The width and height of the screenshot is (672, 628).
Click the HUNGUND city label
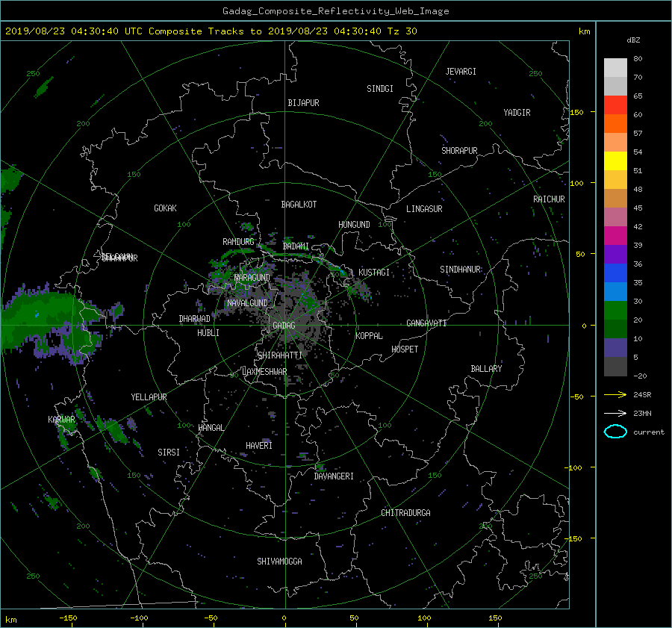pos(354,225)
